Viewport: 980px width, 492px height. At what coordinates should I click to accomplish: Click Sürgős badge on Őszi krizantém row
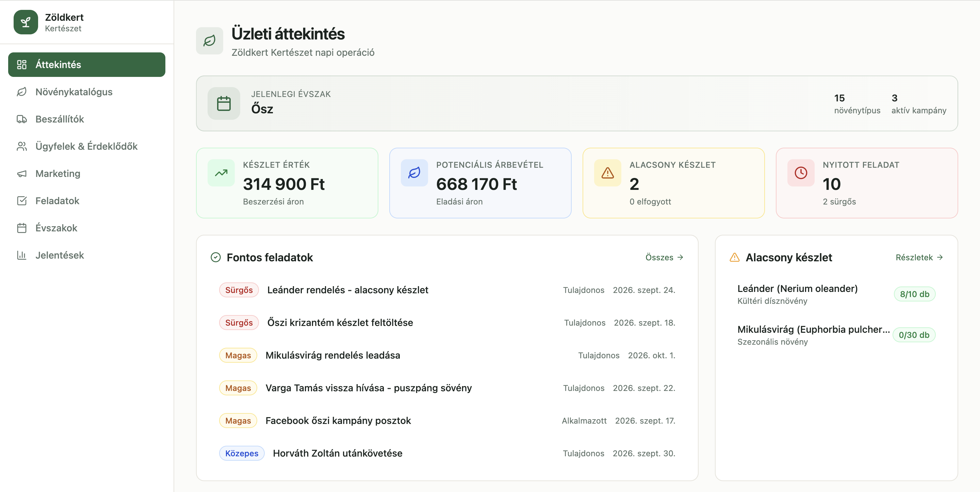[x=239, y=323]
